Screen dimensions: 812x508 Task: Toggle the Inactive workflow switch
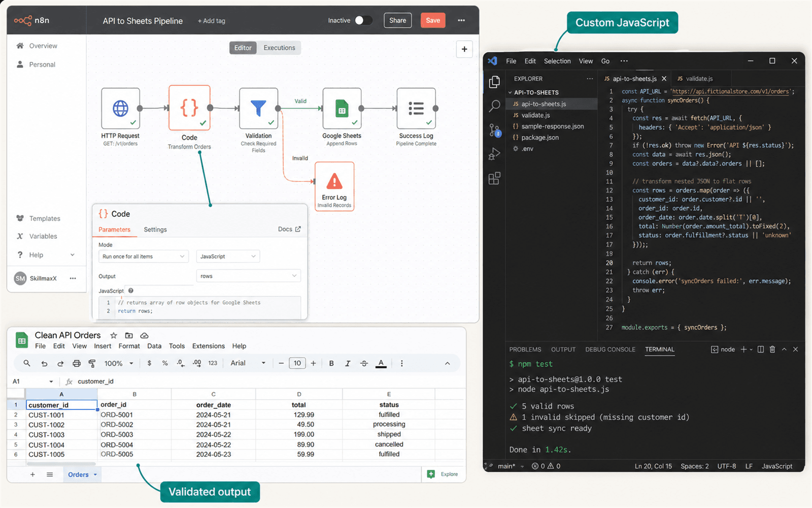(363, 20)
